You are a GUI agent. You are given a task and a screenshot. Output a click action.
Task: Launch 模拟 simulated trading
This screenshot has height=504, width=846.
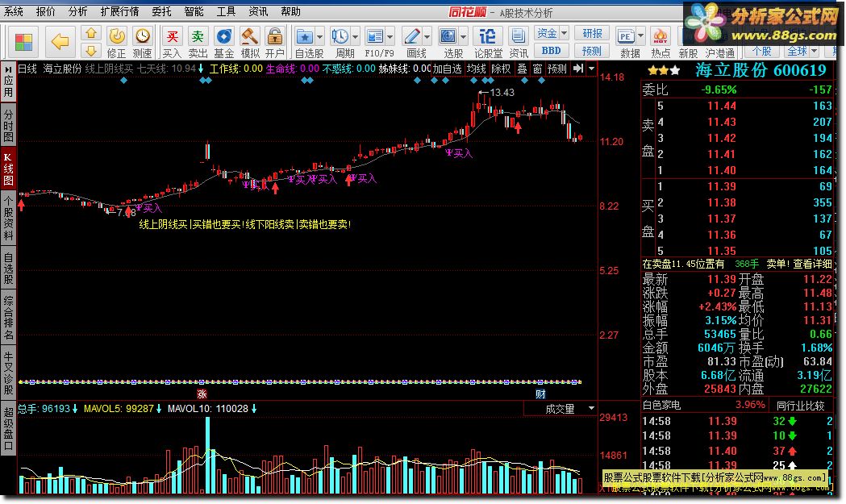coord(250,43)
